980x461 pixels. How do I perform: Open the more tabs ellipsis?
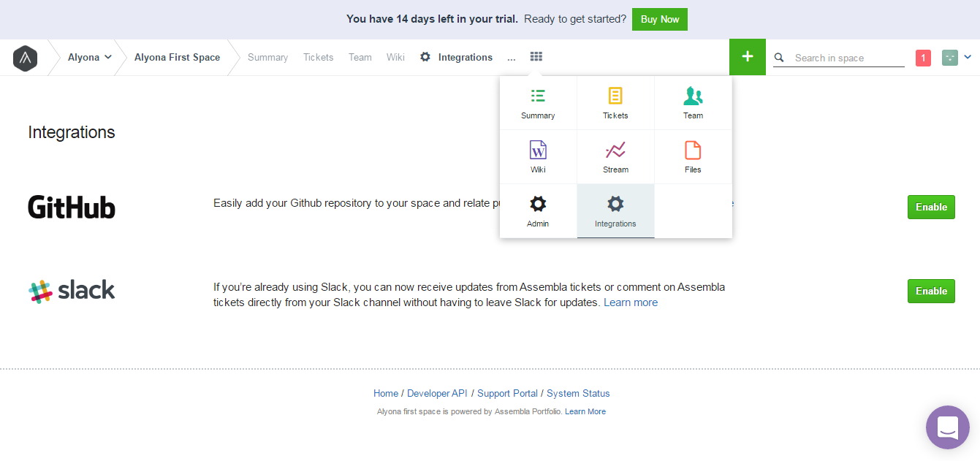tap(511, 58)
